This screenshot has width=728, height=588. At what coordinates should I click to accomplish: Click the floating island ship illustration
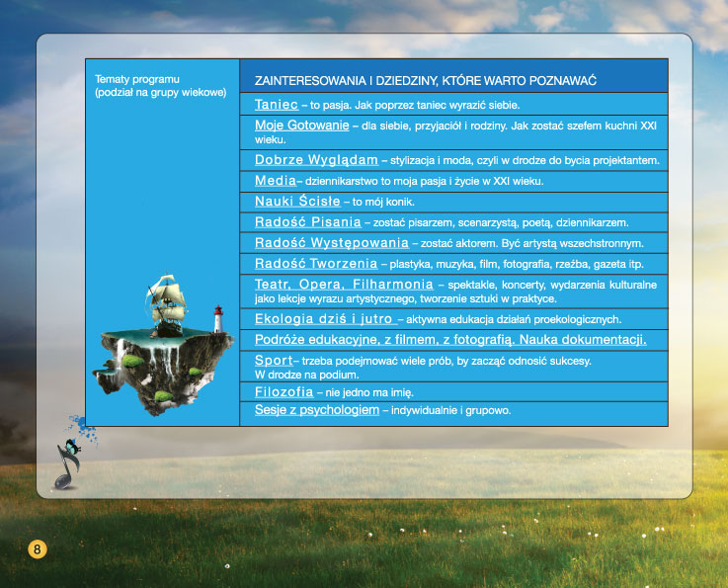163,345
